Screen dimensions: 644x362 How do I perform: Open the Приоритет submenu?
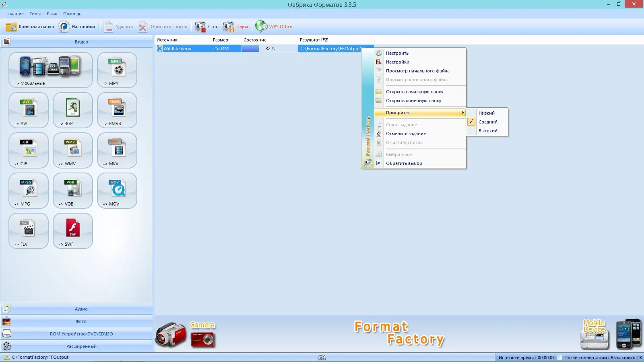(x=420, y=113)
